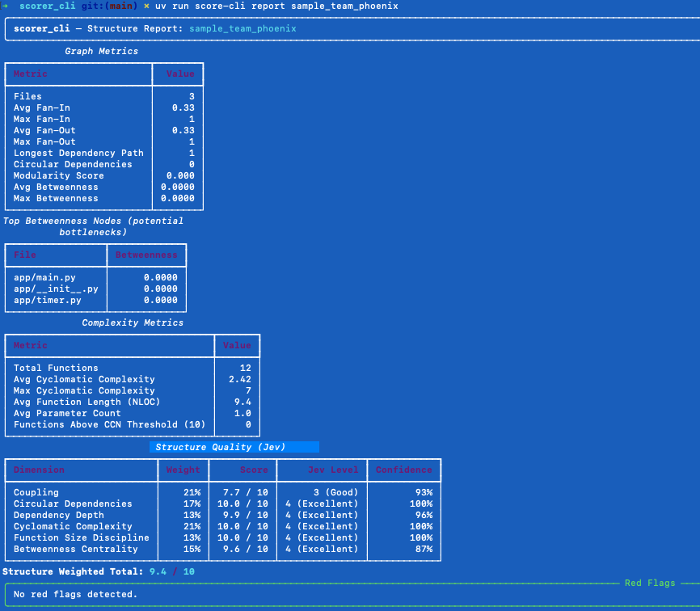Click the Red Flags panel label
700x611 pixels.
coord(650,583)
